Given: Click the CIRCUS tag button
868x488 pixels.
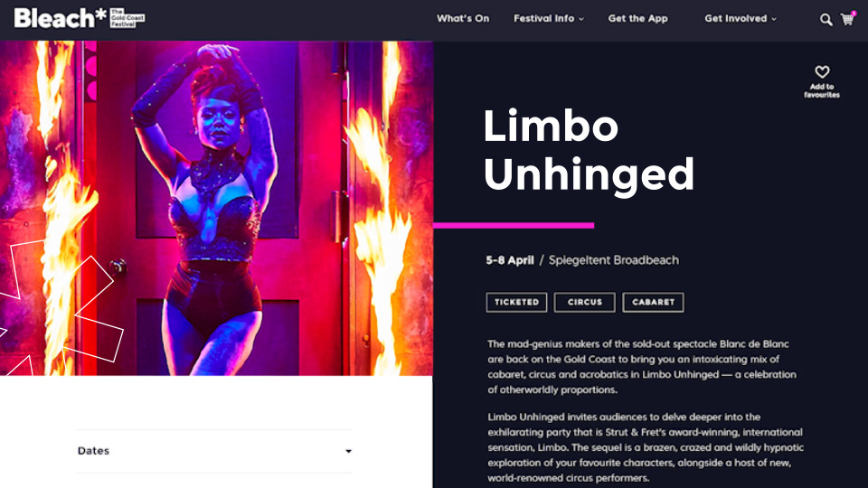Looking at the screenshot, I should (x=585, y=302).
